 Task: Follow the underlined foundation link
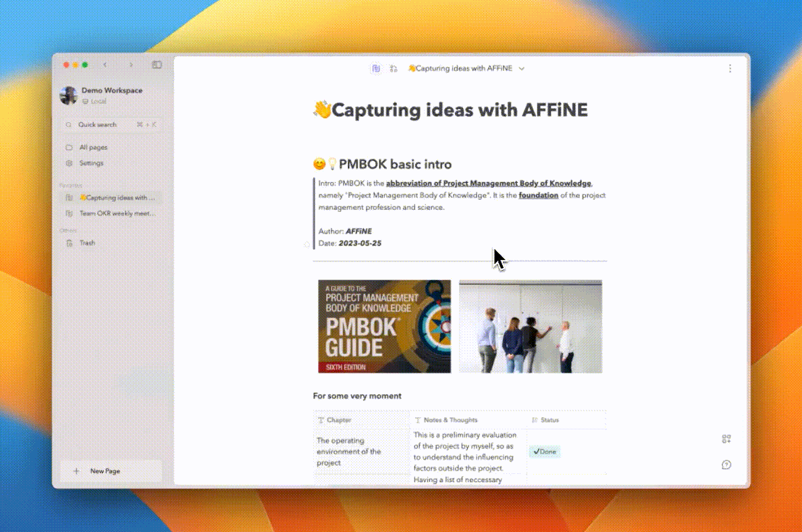(538, 195)
